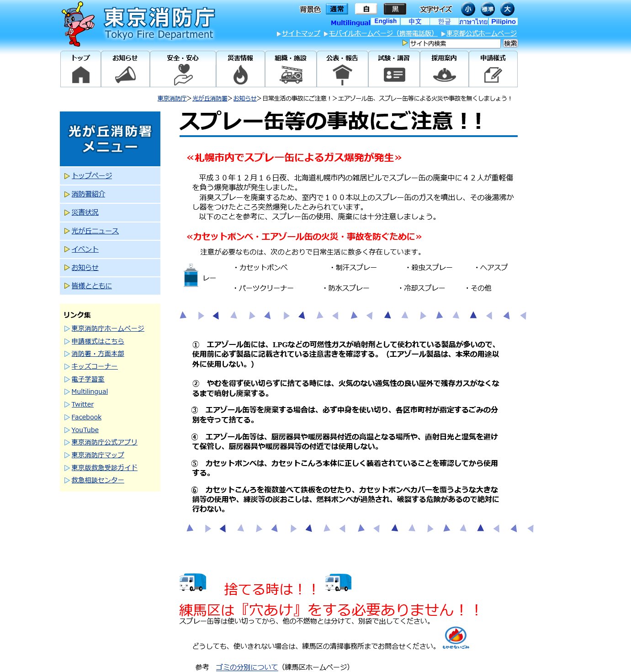This screenshot has height=672, width=631.
Task: Select 通常 background color option
Action: coord(337,9)
